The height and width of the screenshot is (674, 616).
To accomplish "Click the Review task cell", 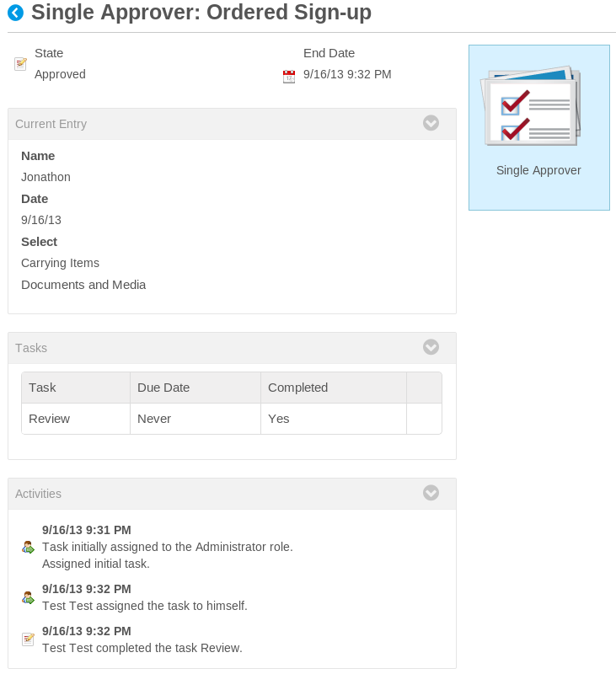I will [x=76, y=419].
